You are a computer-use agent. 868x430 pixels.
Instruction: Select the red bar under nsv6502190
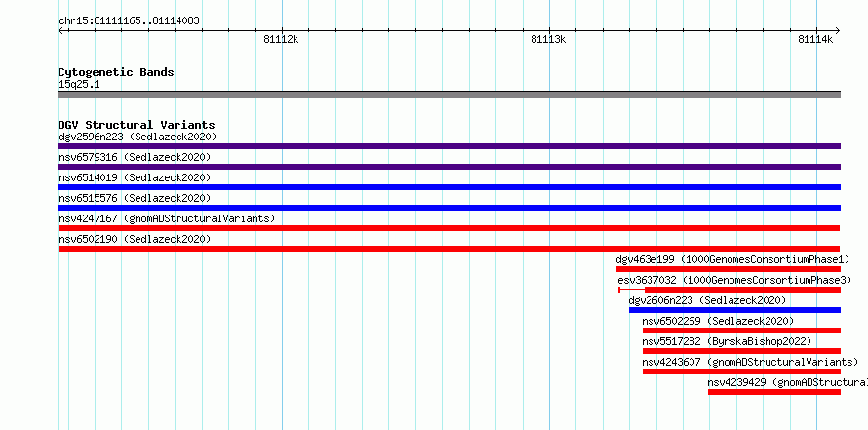(x=450, y=249)
